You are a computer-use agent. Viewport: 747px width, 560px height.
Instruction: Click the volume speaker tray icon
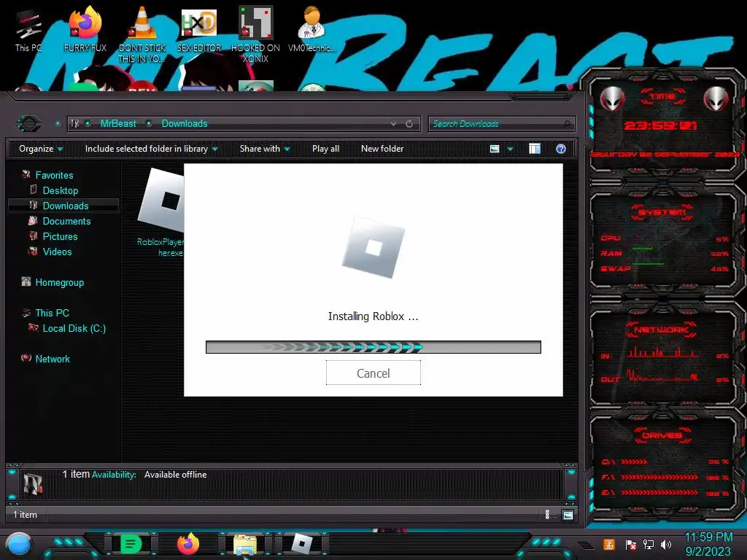[666, 545]
